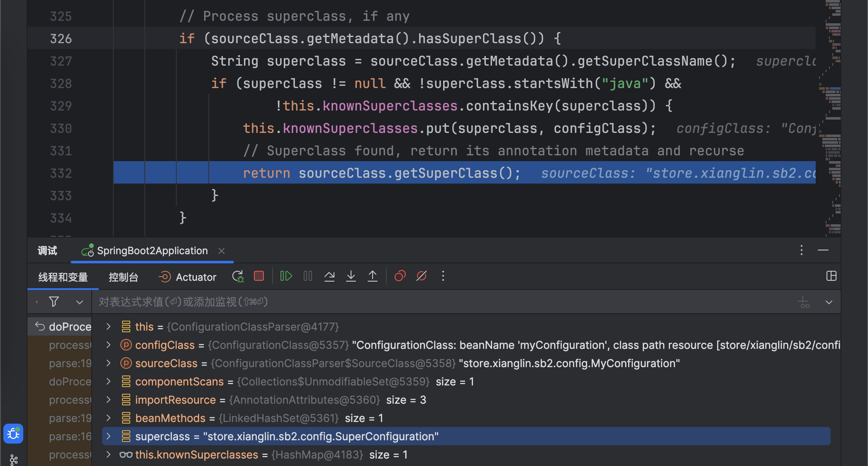Click the knownSuperclasses field on line 330
The image size is (868, 466).
350,128
